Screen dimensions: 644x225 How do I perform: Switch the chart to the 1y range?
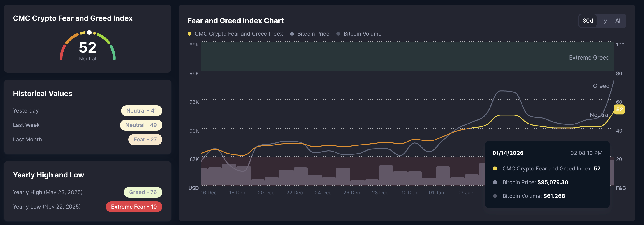point(604,21)
